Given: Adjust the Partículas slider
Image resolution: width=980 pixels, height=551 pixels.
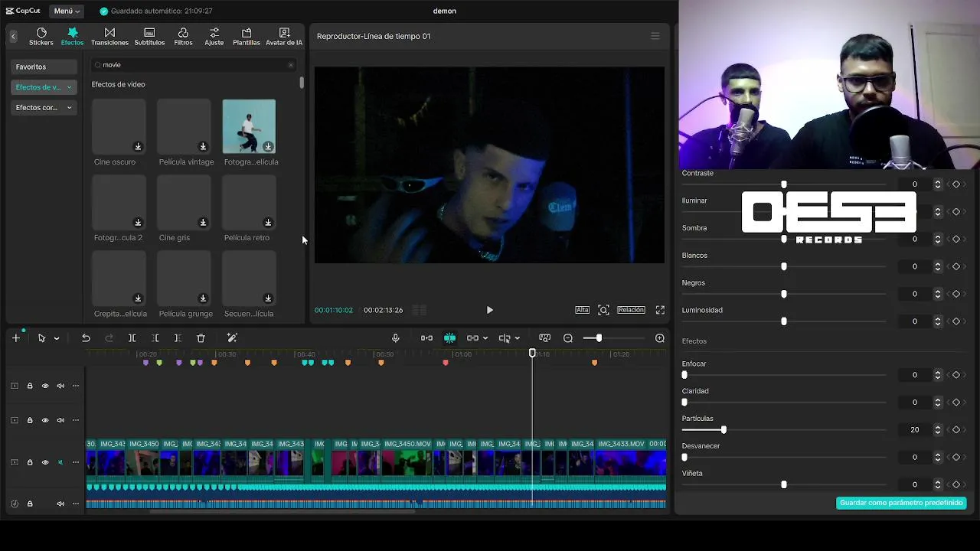Looking at the screenshot, I should tap(724, 430).
